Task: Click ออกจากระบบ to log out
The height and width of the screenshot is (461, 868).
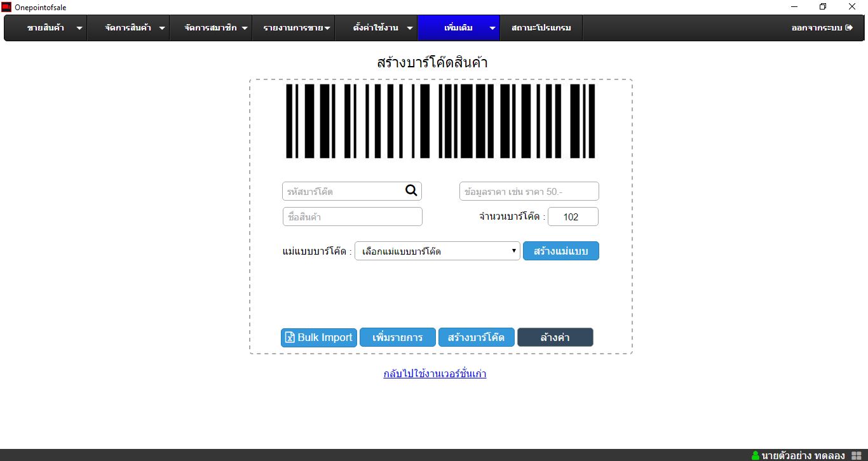Action: pyautogui.click(x=822, y=28)
